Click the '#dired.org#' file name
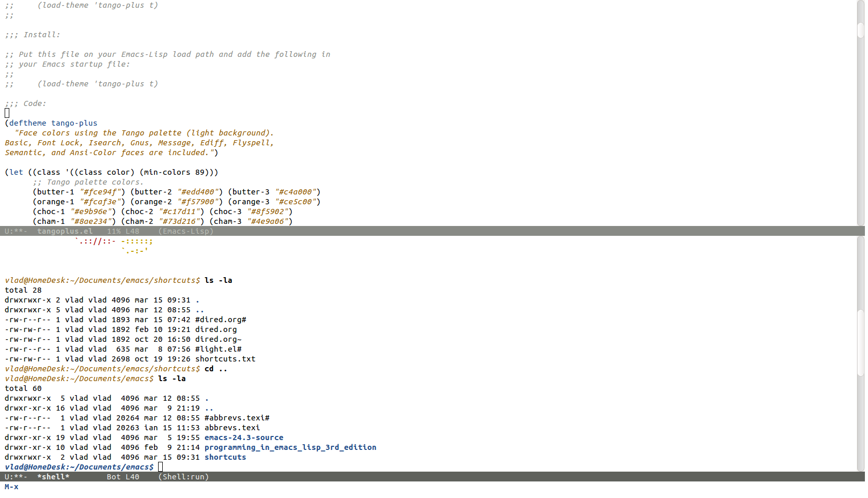 tap(221, 320)
